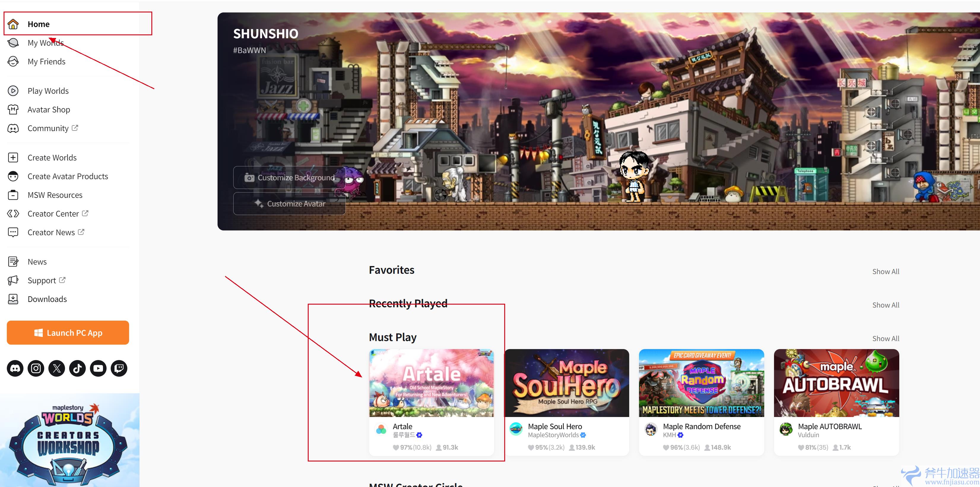980x487 pixels.
Task: Show All for Favorites section
Action: click(886, 271)
